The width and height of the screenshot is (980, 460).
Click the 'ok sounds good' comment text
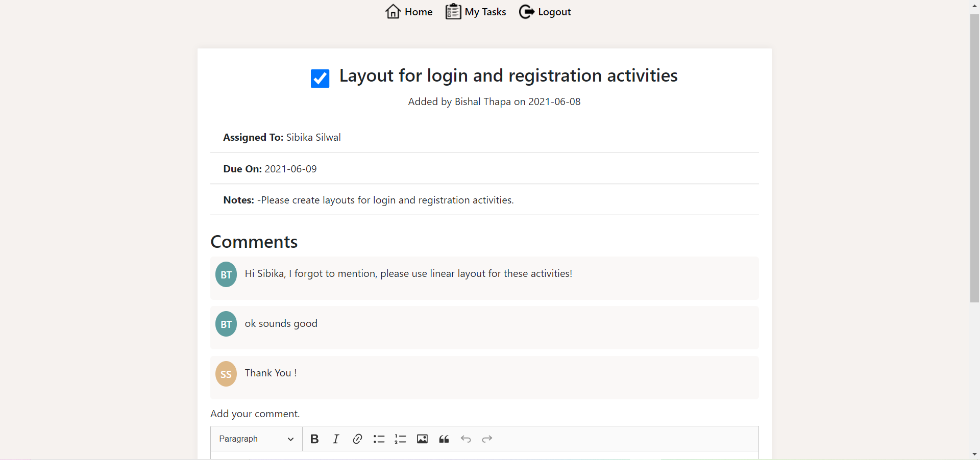pos(281,324)
